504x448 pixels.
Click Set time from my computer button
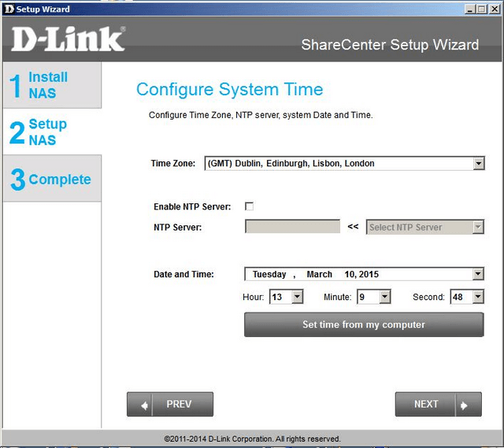[364, 324]
